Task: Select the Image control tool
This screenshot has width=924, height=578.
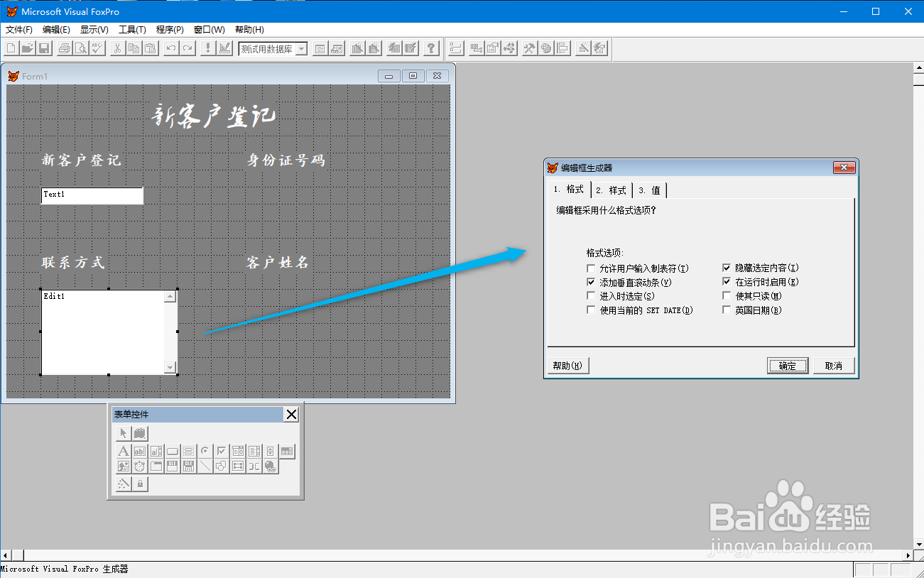Action: pos(124,467)
